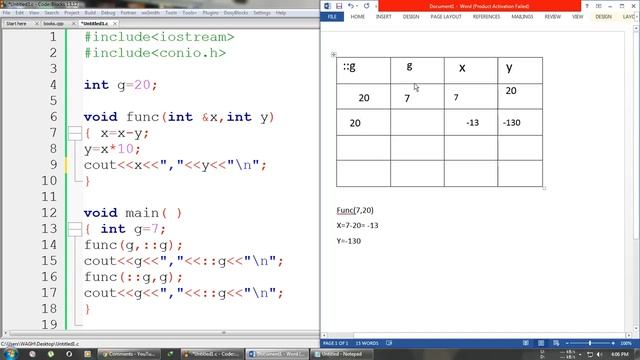Viewport: 640px width, 360px height.
Task: Click the Word logo icon in the title bar
Action: tap(327, 6)
